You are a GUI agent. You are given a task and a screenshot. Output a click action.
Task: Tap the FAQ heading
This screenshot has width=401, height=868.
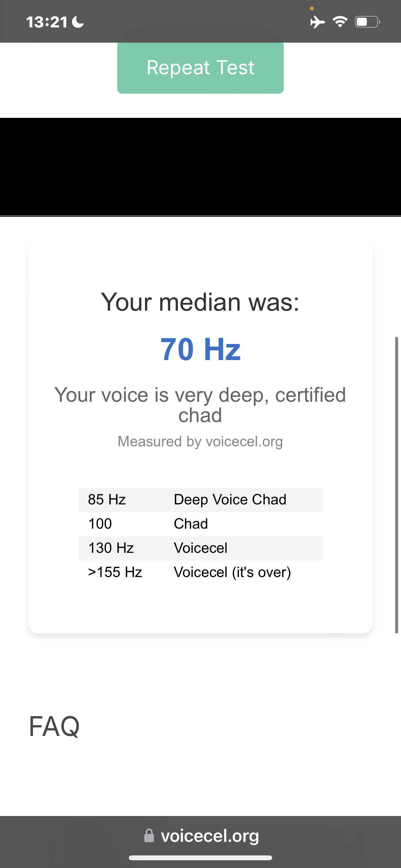[54, 727]
